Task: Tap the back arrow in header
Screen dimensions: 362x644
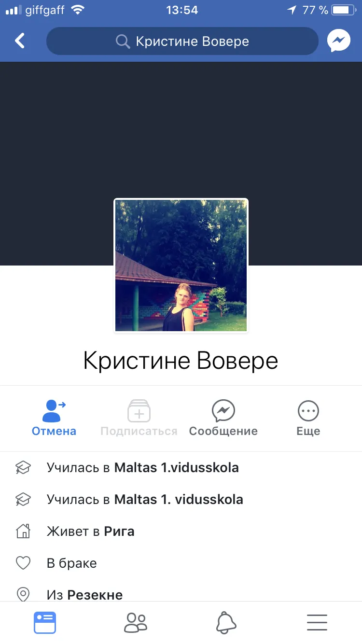Action: [20, 41]
